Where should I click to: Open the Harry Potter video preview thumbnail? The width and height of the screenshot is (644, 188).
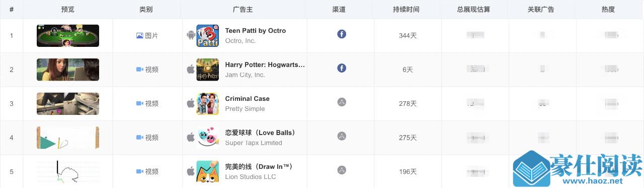click(x=68, y=70)
